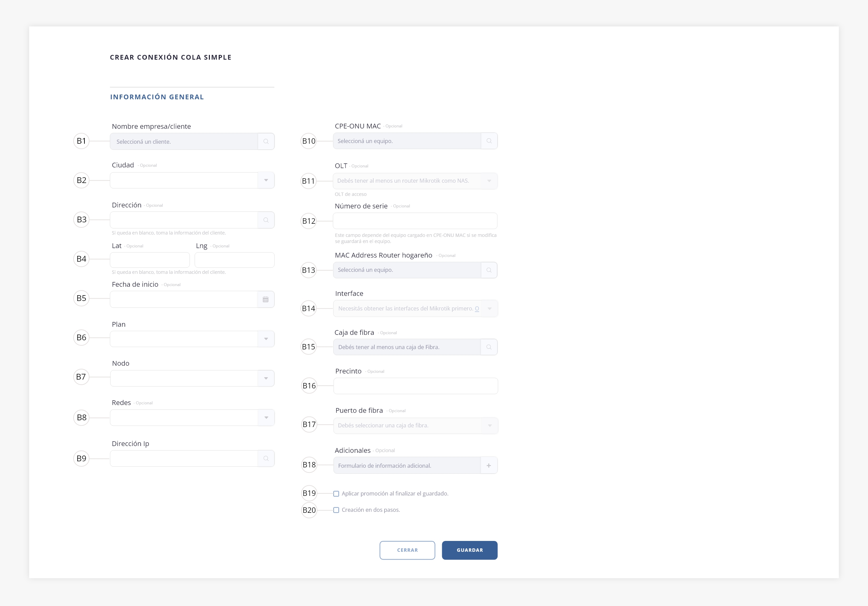Open the Plan dropdown list
The width and height of the screenshot is (868, 606).
click(x=266, y=339)
